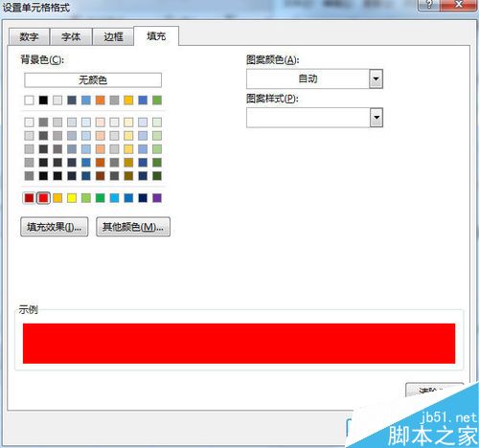This screenshot has height=448, width=479.
Task: Select the gold theme swatch in top row
Action: 128,101
